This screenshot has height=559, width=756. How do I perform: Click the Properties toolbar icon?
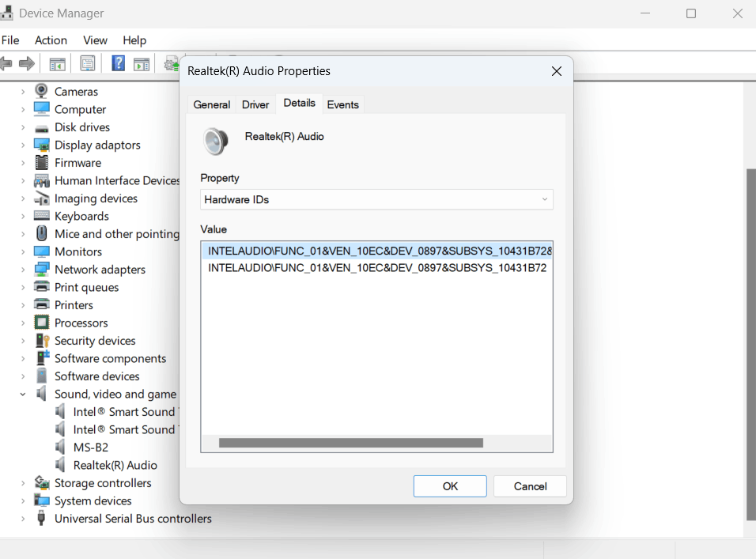[88, 63]
